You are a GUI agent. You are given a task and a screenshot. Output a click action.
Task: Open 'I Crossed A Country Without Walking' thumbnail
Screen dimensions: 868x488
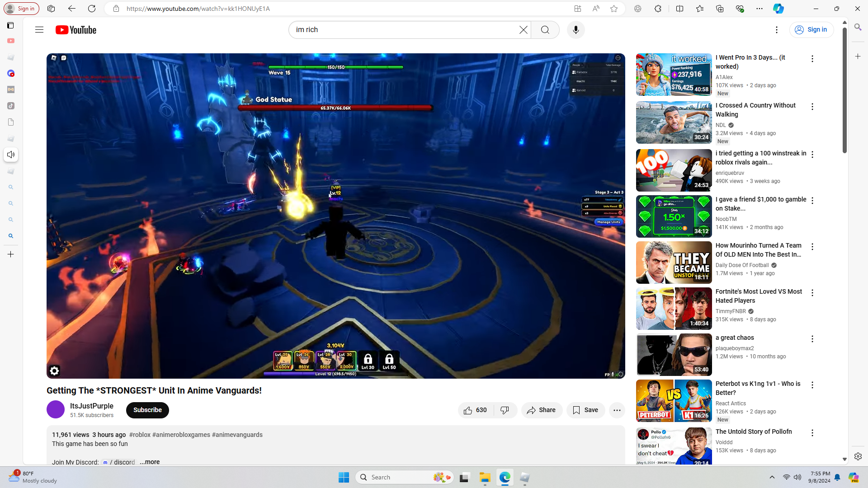coord(674,122)
